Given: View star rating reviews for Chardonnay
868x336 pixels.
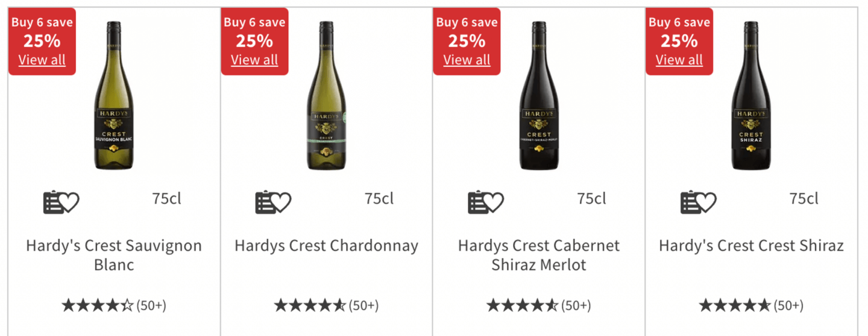Looking at the screenshot, I should point(326,305).
